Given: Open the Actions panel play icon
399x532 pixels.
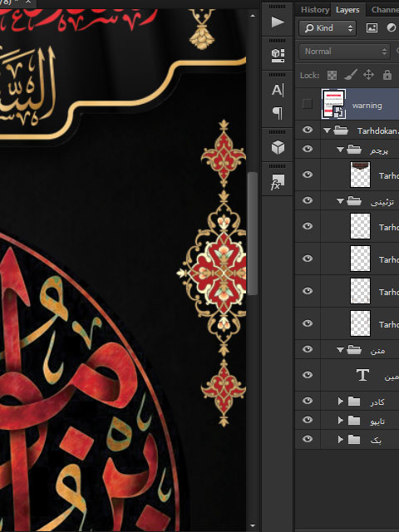Looking at the screenshot, I should coord(278,22).
